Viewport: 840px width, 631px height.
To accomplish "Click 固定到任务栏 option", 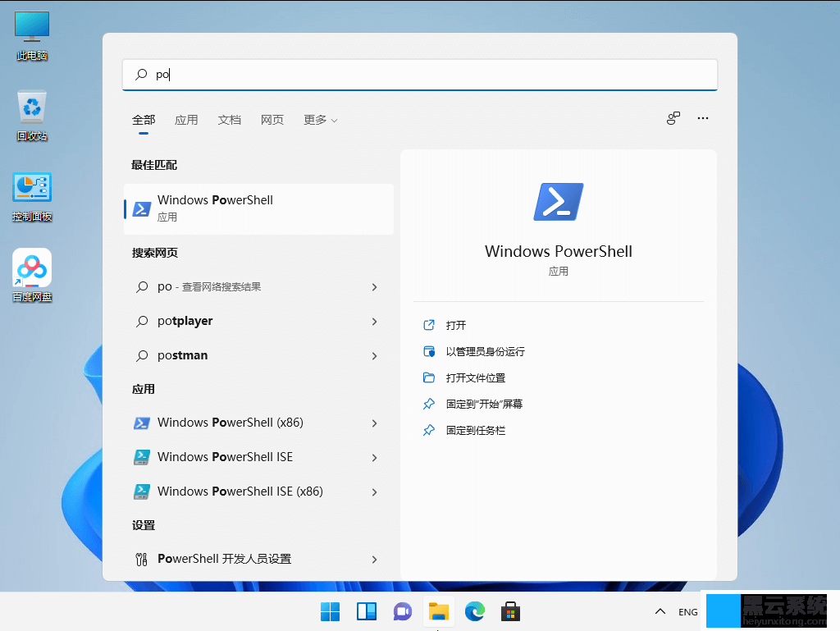I will point(476,430).
